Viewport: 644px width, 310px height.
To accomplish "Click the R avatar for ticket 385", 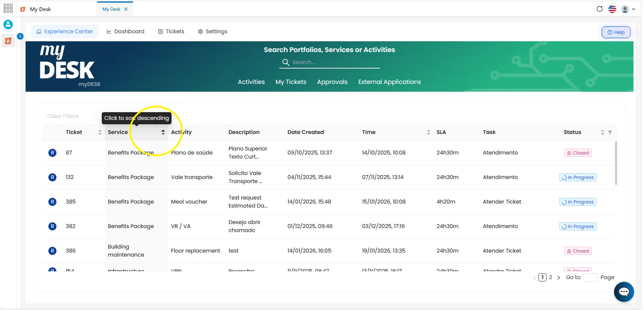I will (x=52, y=202).
